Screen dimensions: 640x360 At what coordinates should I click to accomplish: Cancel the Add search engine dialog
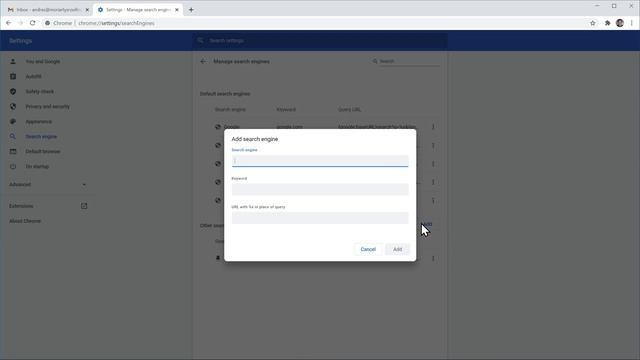[368, 249]
